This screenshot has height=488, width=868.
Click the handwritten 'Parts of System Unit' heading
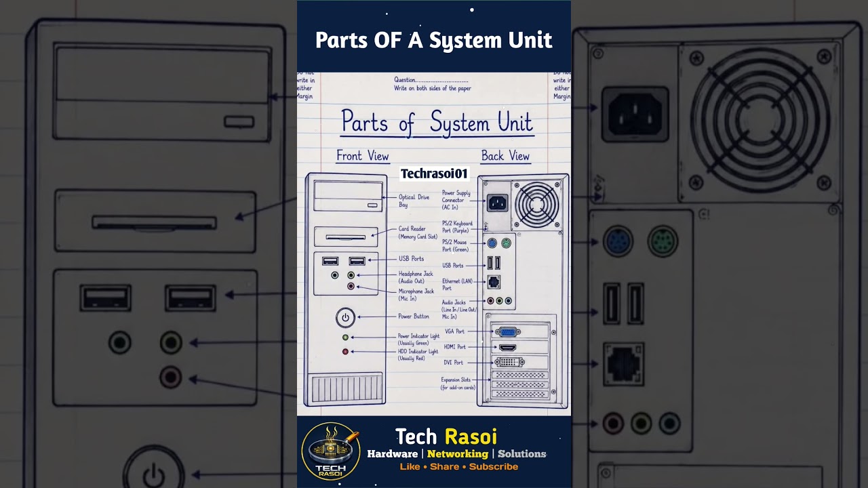[x=437, y=123]
